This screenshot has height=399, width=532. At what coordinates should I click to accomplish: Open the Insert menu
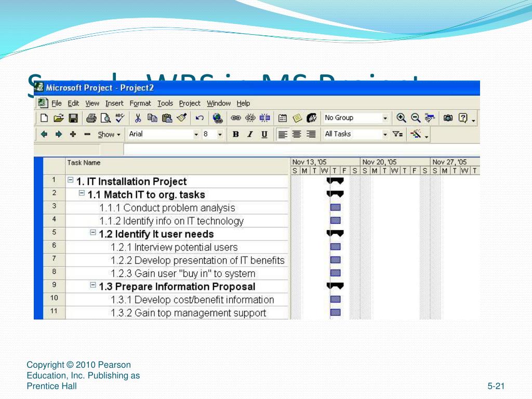tap(114, 103)
